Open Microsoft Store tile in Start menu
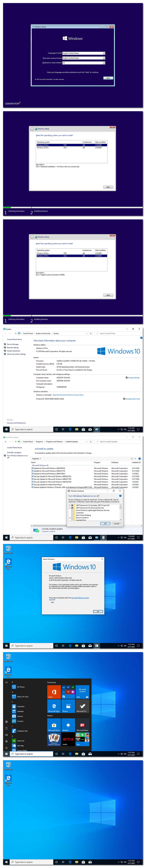Screen dimensions: 146x868 click(x=54, y=725)
